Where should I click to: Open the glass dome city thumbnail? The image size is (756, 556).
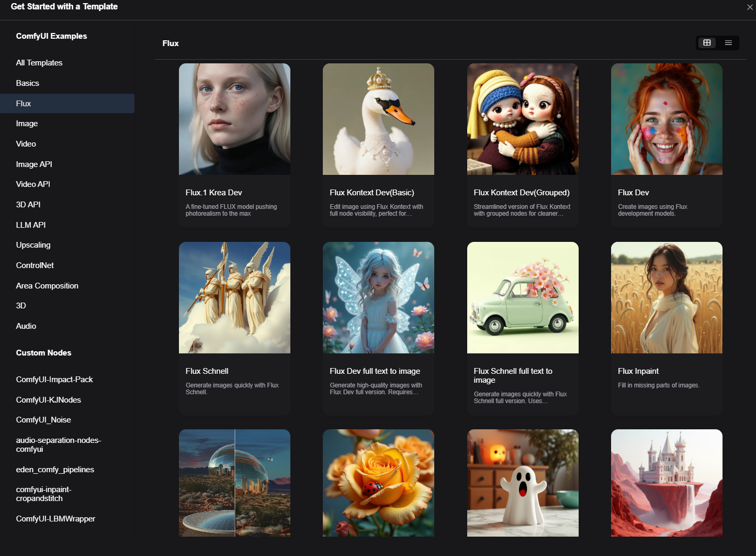234,483
